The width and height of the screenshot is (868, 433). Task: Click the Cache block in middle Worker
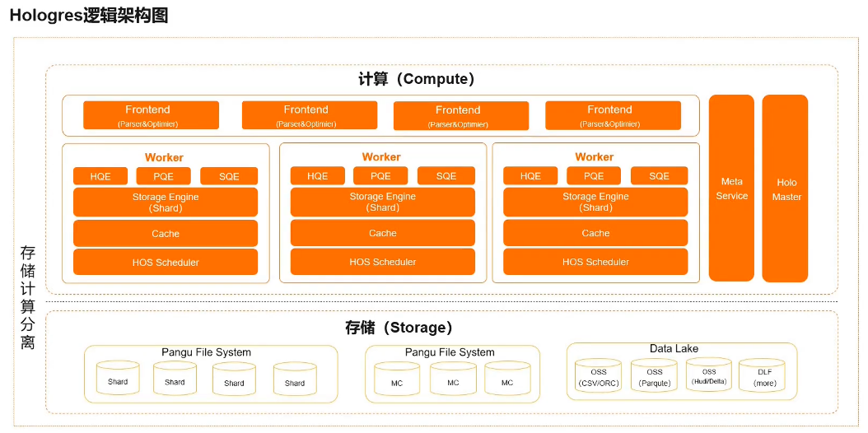pyautogui.click(x=382, y=233)
